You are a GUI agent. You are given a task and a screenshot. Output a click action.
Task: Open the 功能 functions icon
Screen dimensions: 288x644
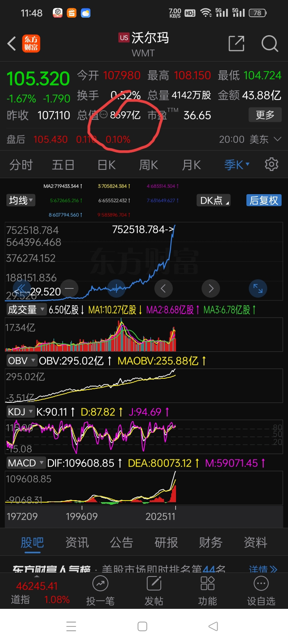click(208, 584)
